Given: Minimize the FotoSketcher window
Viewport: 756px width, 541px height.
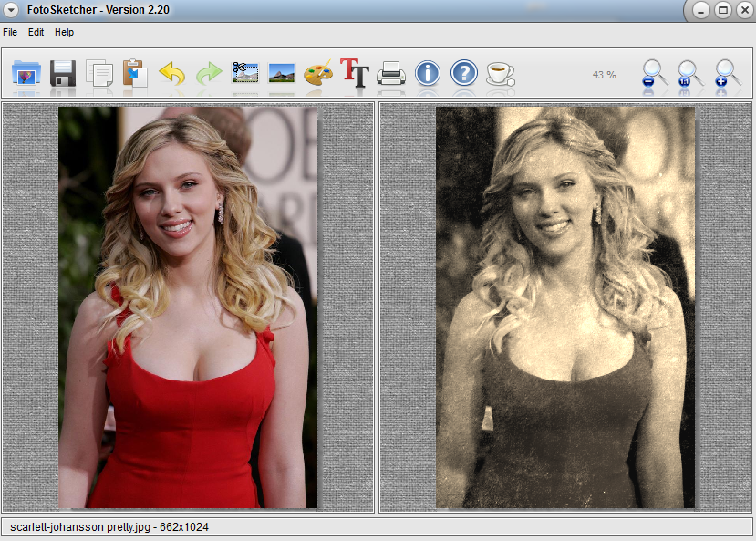Looking at the screenshot, I should [x=700, y=10].
